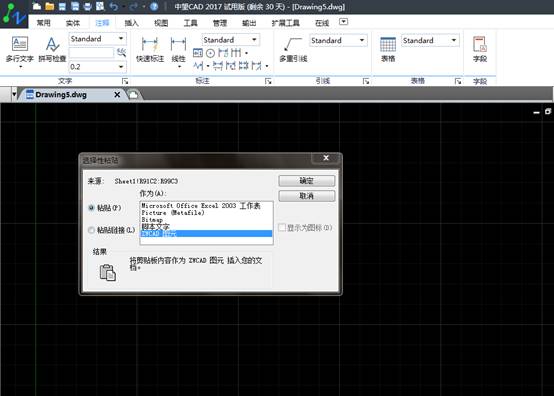
Task: Select the 粘贴链接 paste link radio button
Action: (92, 230)
